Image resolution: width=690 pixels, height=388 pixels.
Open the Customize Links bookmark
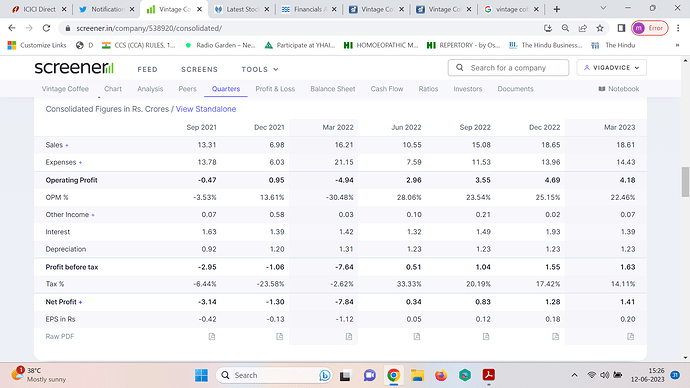[x=37, y=45]
